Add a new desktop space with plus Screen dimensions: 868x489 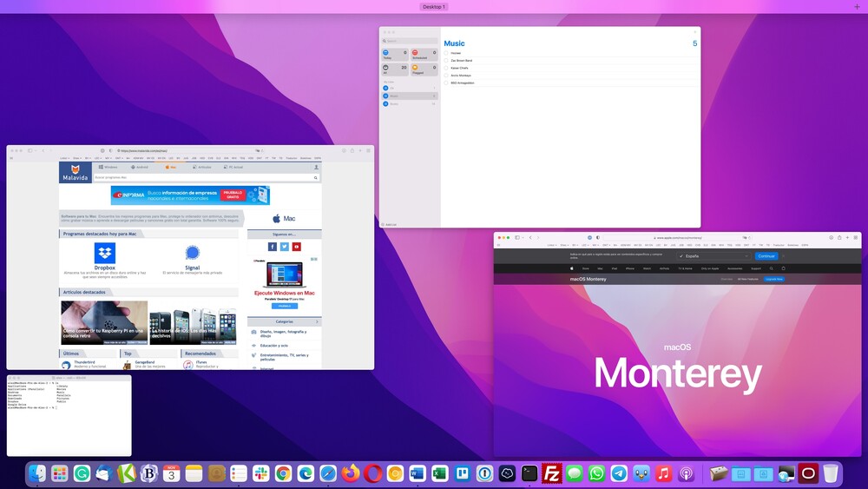pos(857,7)
